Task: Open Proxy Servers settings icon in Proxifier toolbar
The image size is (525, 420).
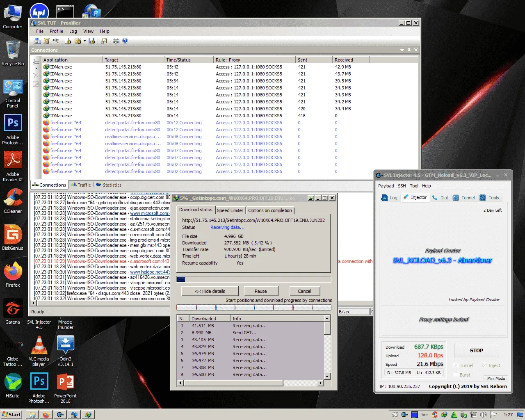Action: 37,41
